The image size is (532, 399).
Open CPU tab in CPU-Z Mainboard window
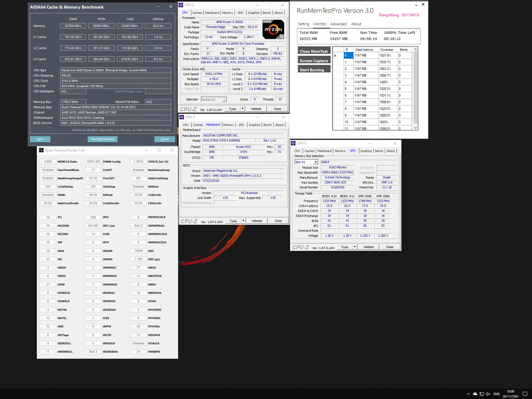click(185, 125)
